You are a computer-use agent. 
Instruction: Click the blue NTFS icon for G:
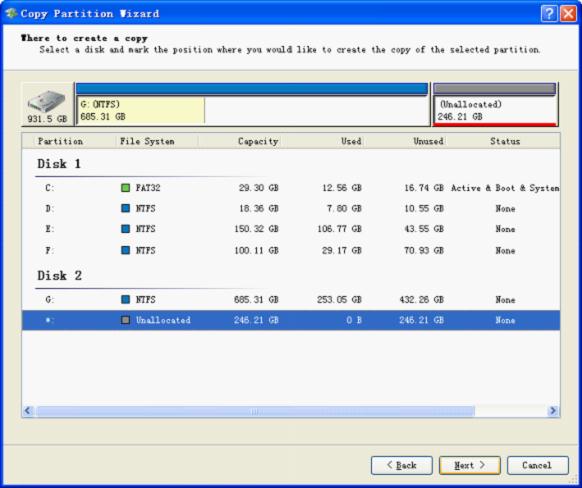tap(125, 299)
